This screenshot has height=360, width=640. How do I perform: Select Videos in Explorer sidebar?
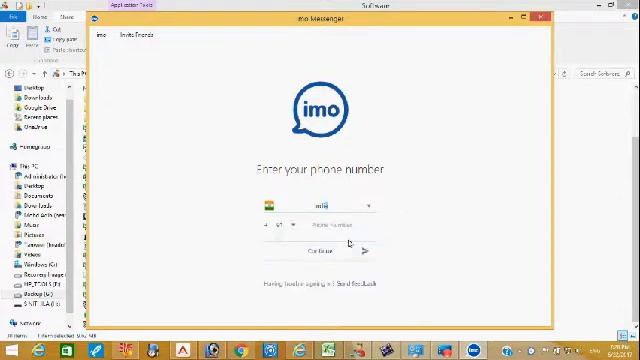tap(28, 255)
